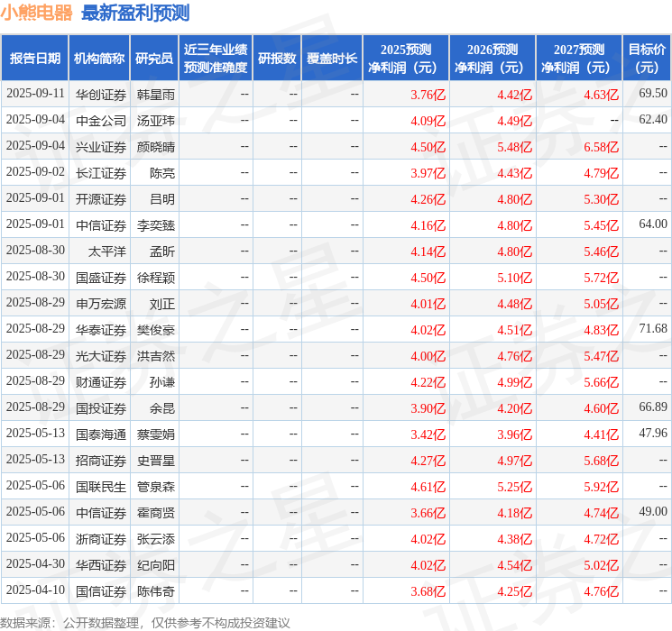Click target price 71.68
Viewport: 672px width, 631px height.
[653, 328]
